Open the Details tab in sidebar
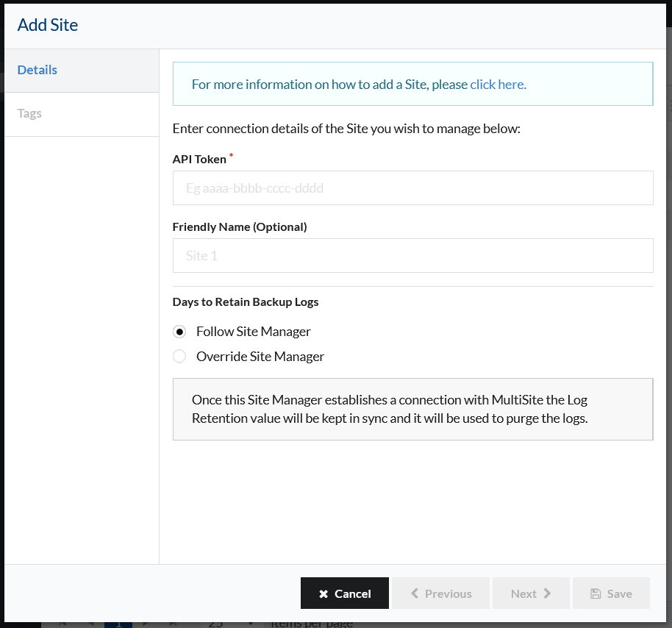This screenshot has height=628, width=672. click(82, 71)
